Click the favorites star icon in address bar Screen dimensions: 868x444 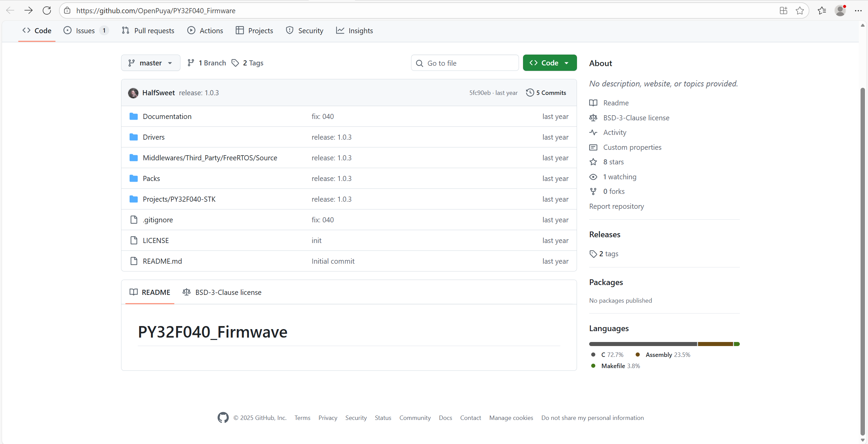(x=799, y=11)
